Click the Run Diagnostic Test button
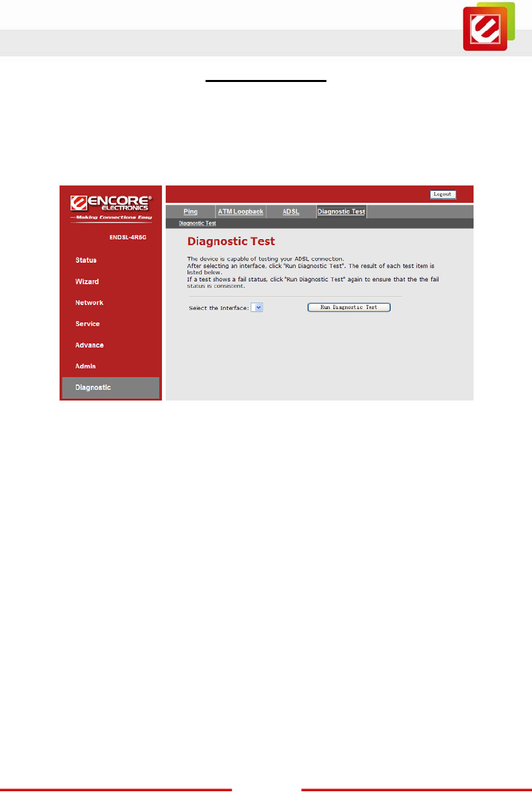This screenshot has height=795, width=532. 349,307
